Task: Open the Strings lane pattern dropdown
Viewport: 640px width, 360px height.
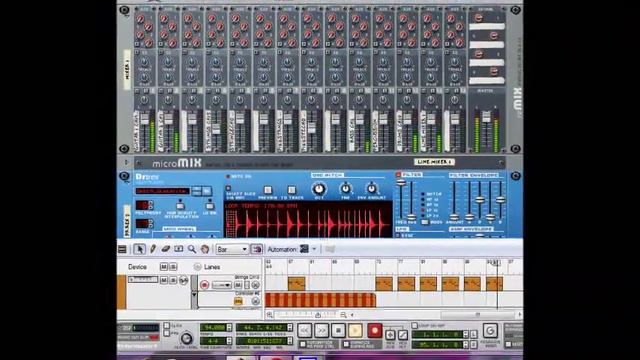Action: 222,285
